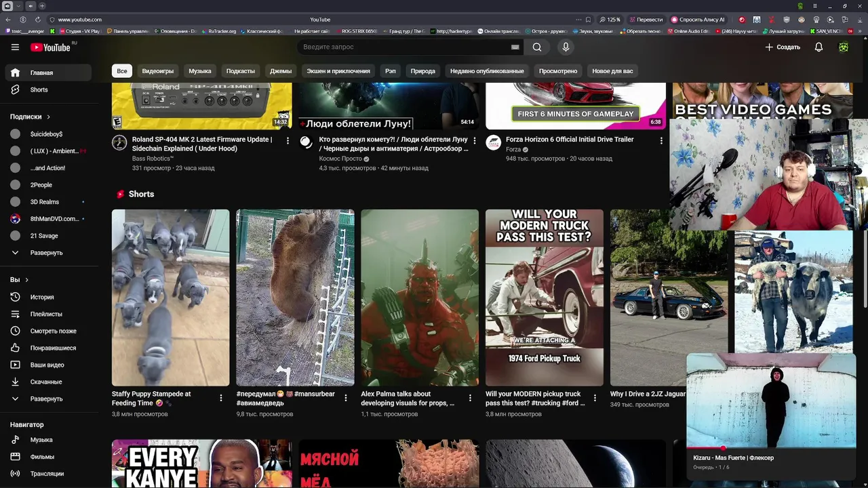Open options menu for Кто развернул комету video
868x488 pixels.
(x=475, y=141)
